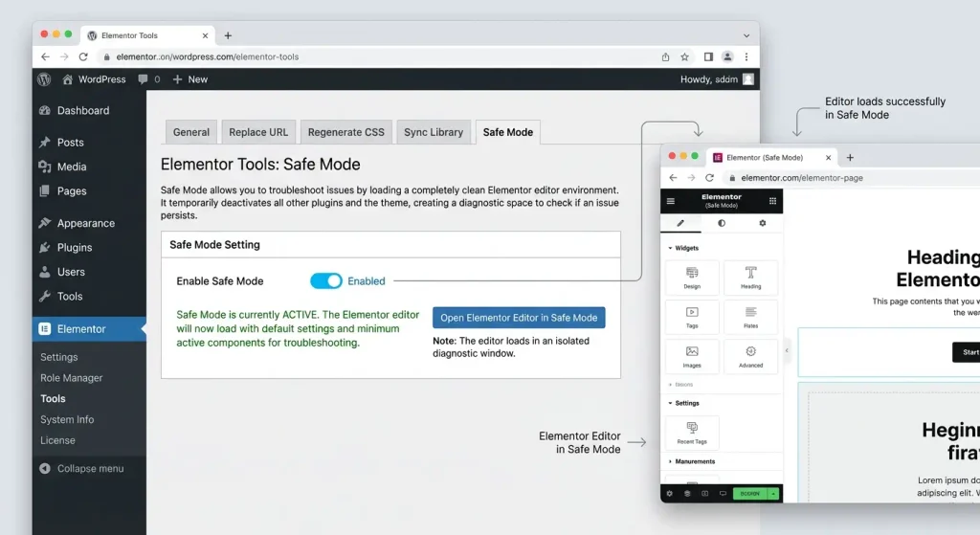
Task: Open the comments bubble in admin bar
Action: coord(144,79)
